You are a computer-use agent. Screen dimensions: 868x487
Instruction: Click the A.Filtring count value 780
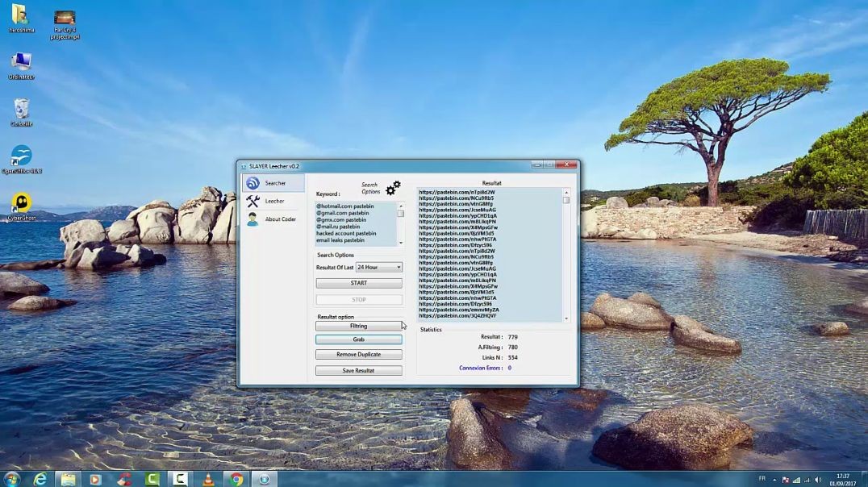pyautogui.click(x=512, y=348)
